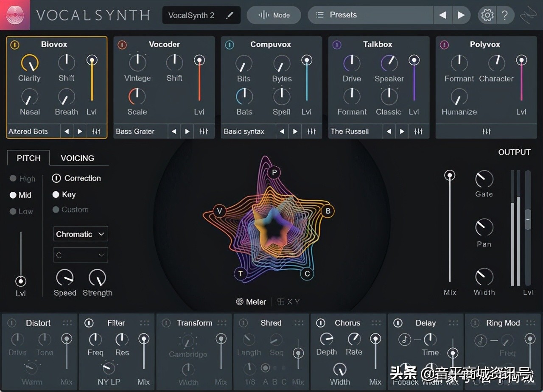Click the pencil icon to rename preset

tap(230, 15)
